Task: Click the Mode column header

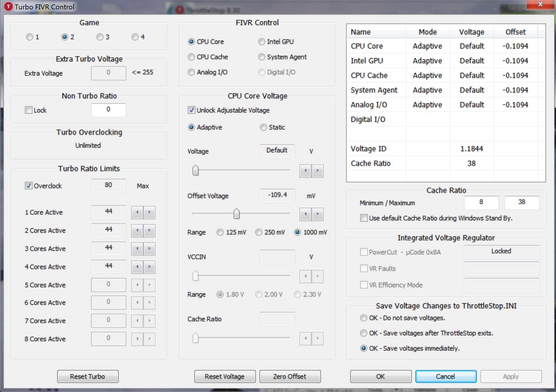Action: (x=428, y=32)
